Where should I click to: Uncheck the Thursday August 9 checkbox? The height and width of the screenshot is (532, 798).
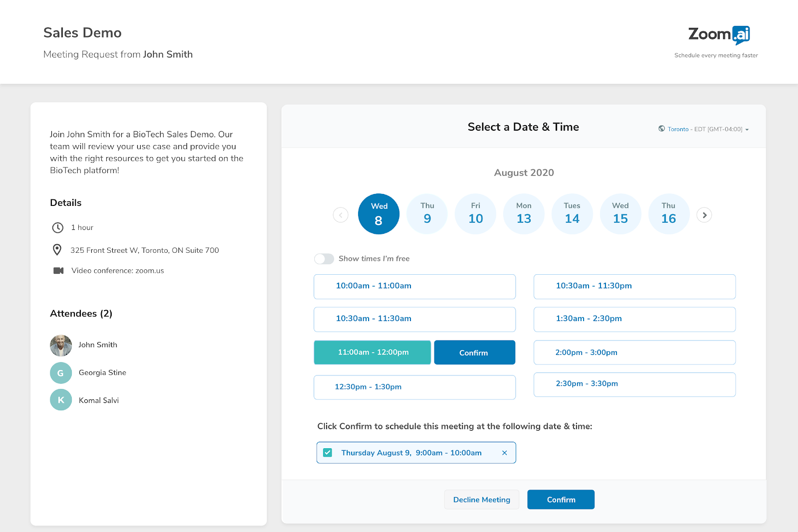(328, 453)
